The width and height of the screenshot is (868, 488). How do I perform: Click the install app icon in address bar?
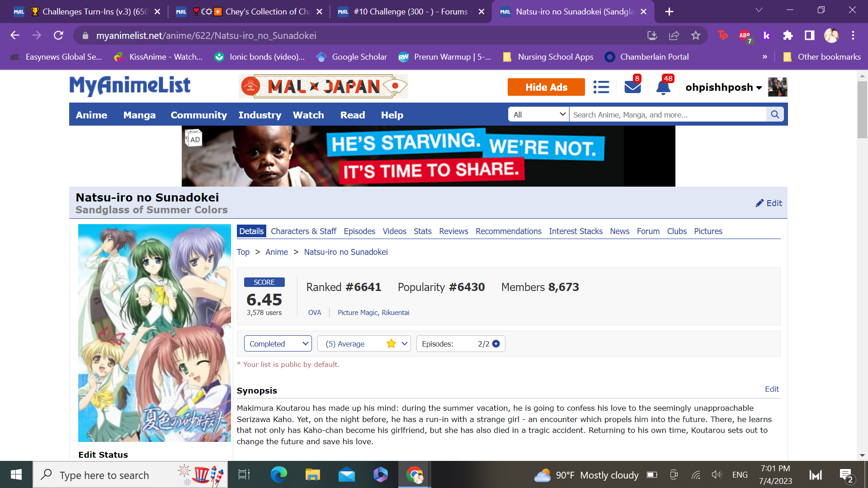click(652, 35)
